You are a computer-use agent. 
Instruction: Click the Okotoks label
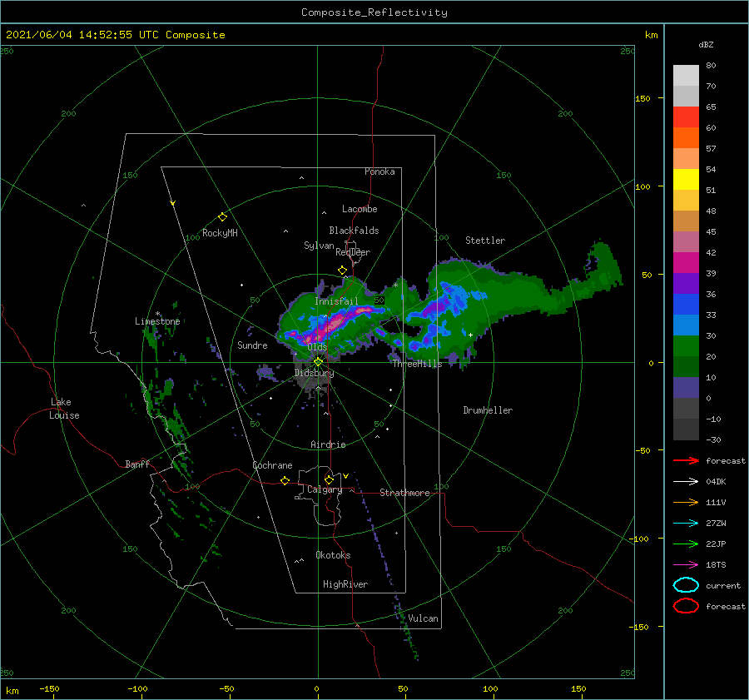pyautogui.click(x=334, y=555)
